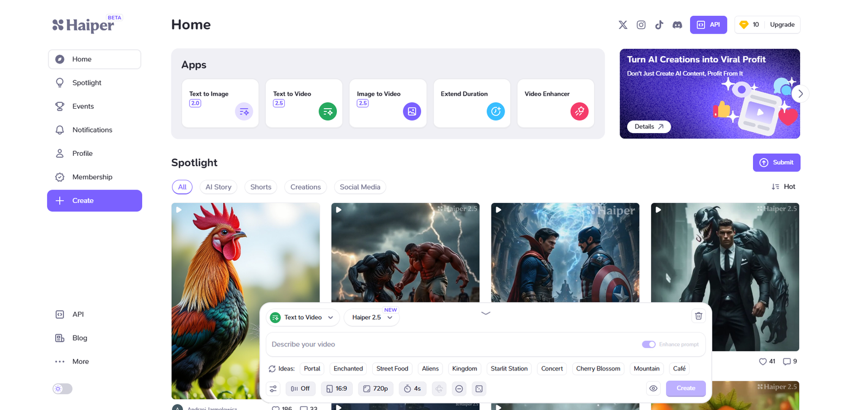This screenshot has height=410, width=868.
Task: Launch the Extend Duration app
Action: (x=471, y=103)
